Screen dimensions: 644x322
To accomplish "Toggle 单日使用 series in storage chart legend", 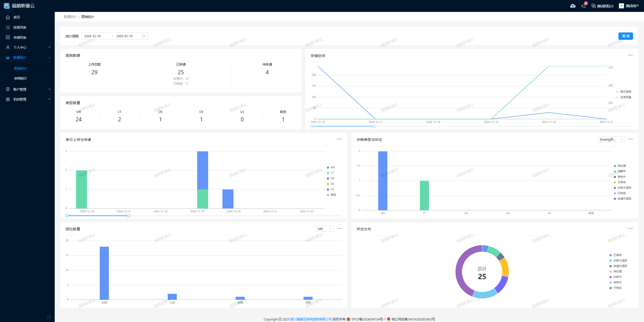I will (623, 92).
